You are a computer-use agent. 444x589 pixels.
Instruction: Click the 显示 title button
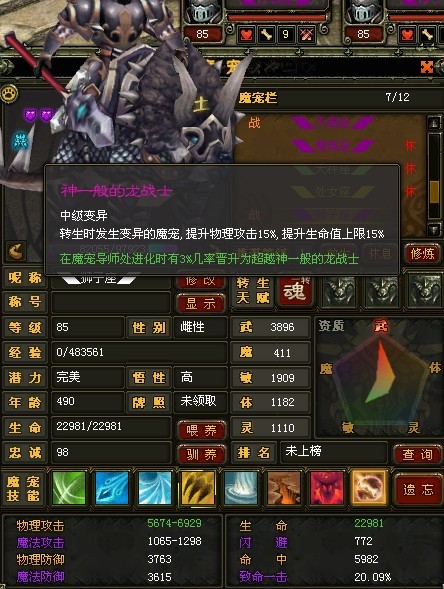(201, 304)
